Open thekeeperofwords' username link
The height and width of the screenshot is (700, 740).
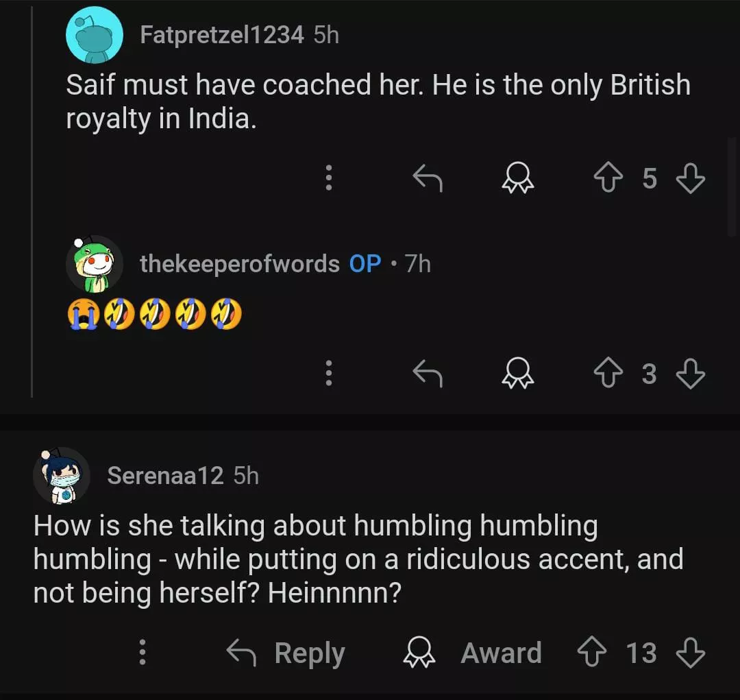(239, 263)
